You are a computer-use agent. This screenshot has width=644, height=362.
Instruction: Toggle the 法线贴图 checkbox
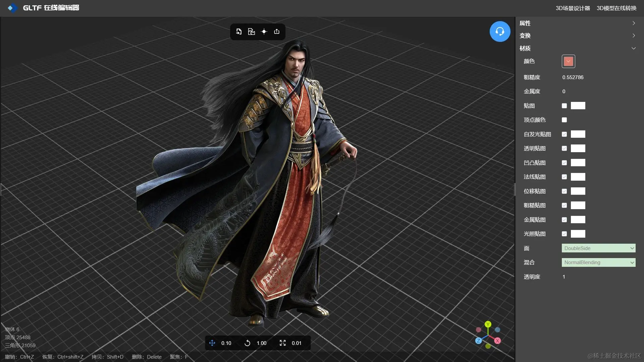(x=564, y=177)
